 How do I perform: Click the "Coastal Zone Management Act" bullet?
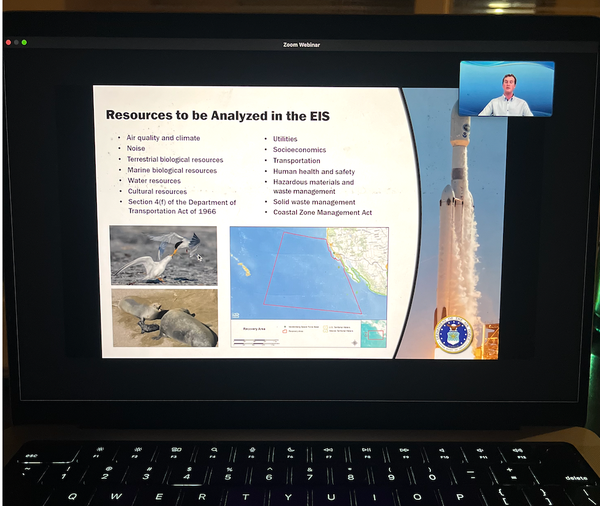(x=322, y=212)
